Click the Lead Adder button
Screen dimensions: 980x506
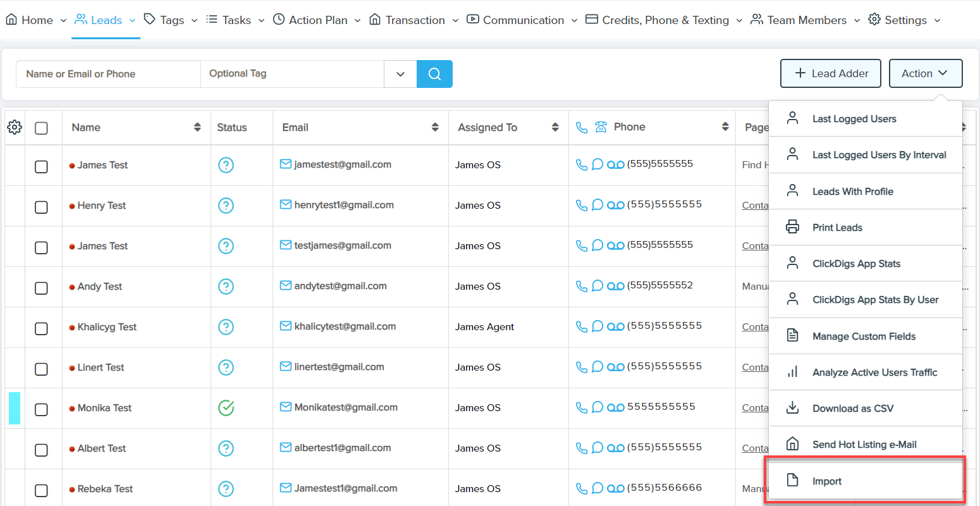coord(831,73)
